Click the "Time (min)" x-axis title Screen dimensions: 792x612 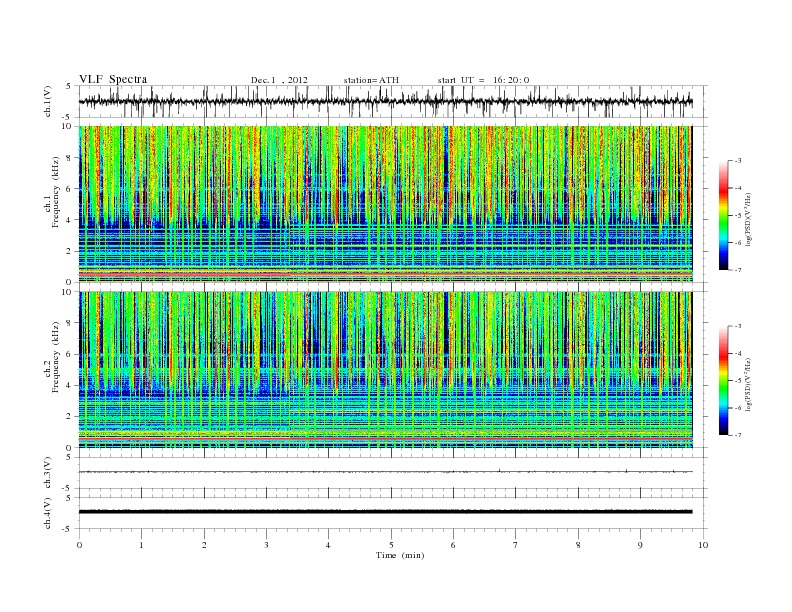tap(400, 555)
